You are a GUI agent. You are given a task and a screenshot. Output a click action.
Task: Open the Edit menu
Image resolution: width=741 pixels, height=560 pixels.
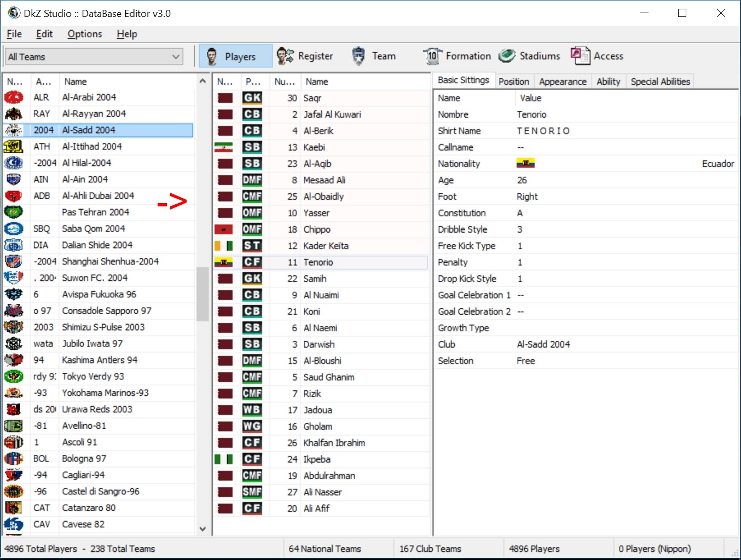tap(44, 34)
